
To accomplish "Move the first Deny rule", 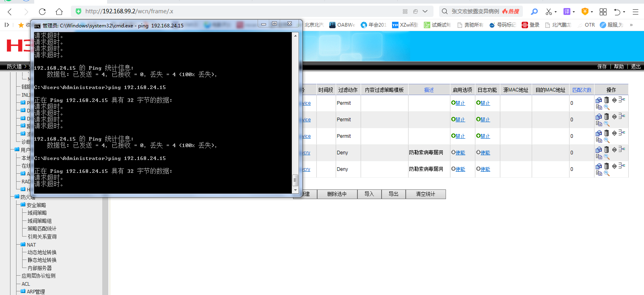I will click(614, 150).
